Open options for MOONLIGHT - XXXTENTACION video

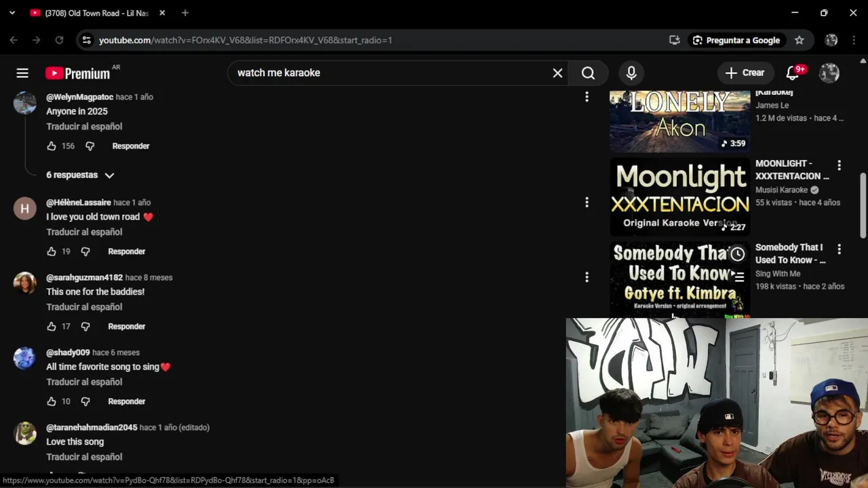tap(839, 165)
